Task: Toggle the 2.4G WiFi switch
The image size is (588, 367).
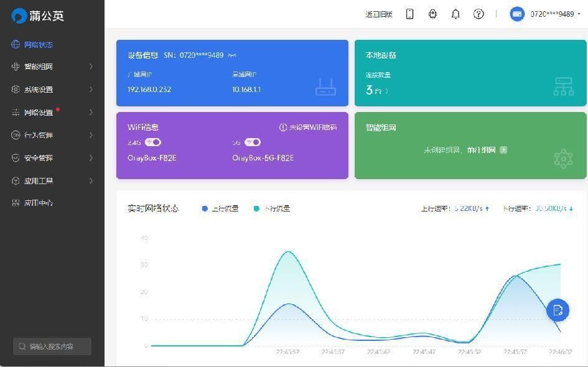Action: (153, 142)
